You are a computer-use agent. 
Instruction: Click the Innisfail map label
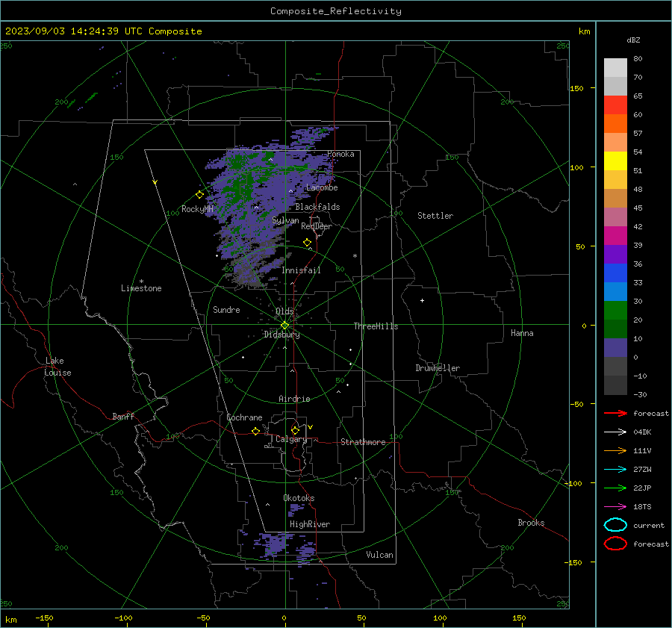pos(301,270)
